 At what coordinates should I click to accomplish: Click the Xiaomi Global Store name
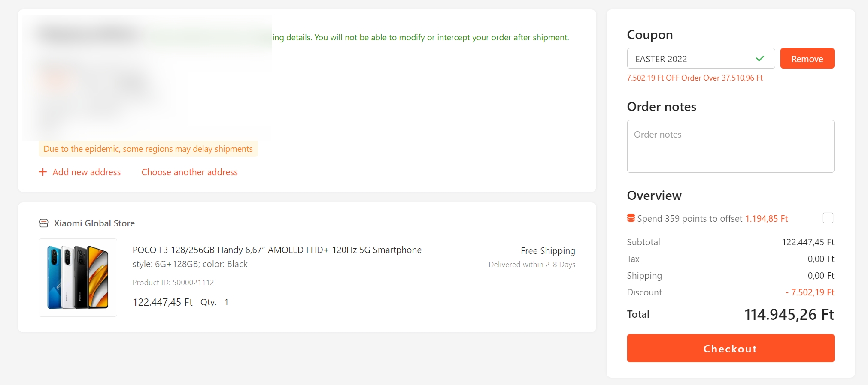(94, 223)
